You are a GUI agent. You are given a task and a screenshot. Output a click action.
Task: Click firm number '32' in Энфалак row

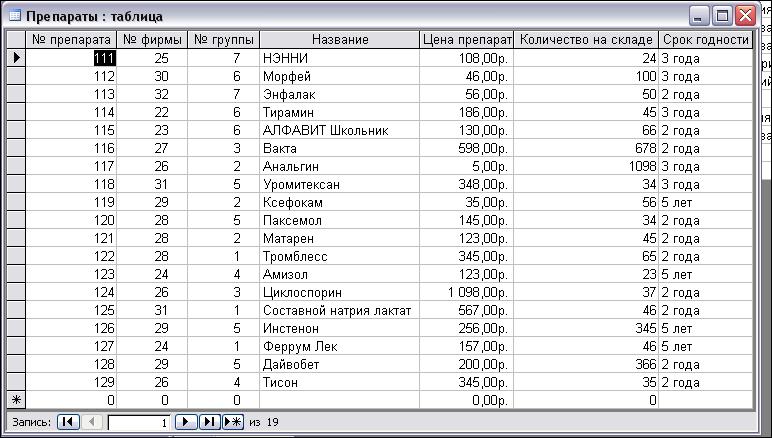(x=152, y=94)
